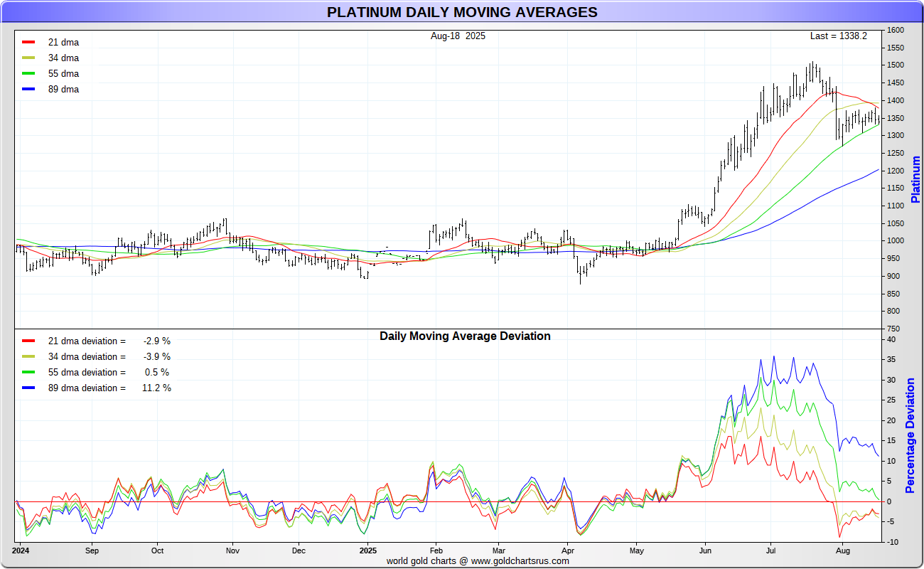Click the red swatch beside 21 dma deviation
This screenshot has height=569, width=924.
[x=28, y=341]
